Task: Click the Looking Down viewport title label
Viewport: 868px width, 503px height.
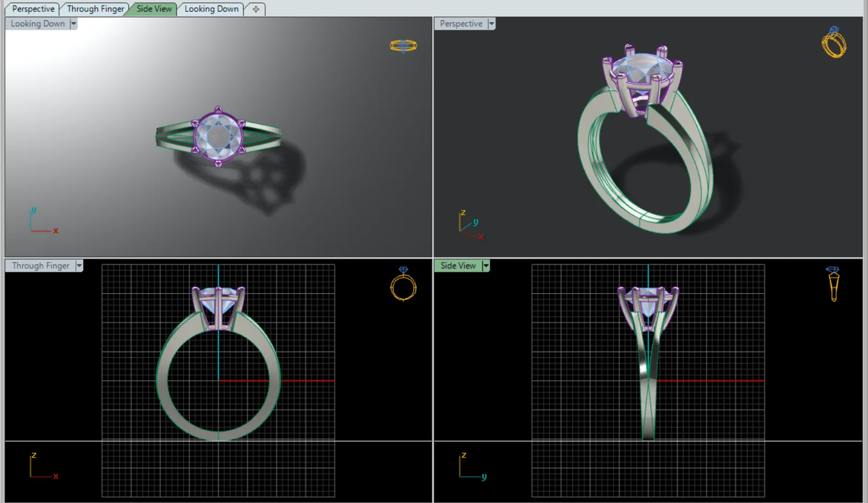Action: click(38, 24)
